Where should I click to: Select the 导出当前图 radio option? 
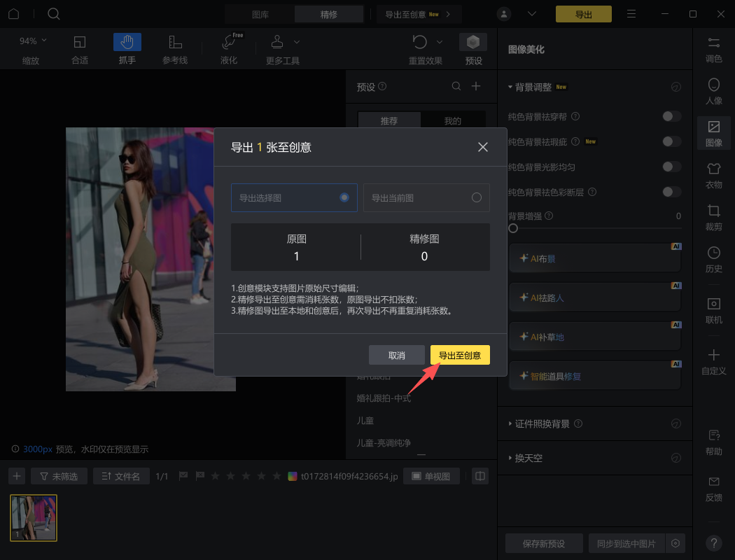tap(477, 198)
